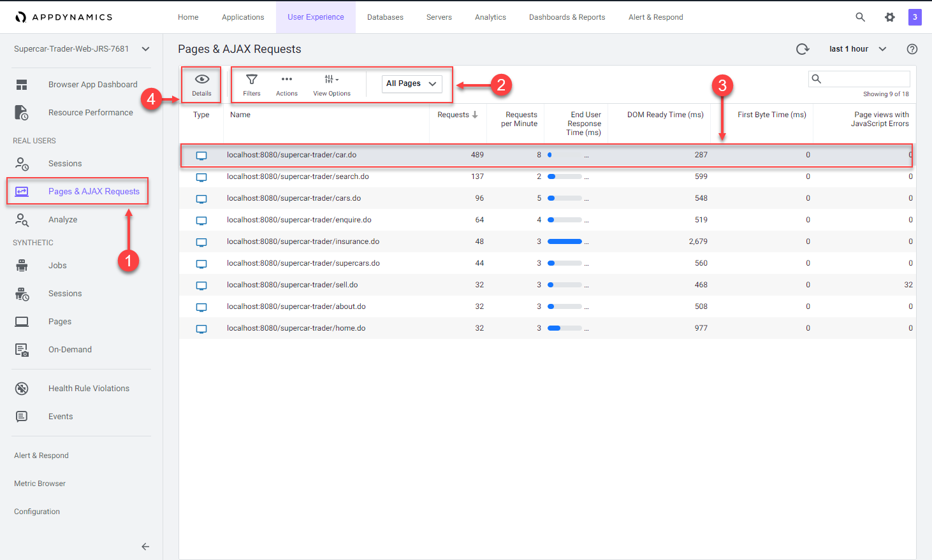Open Browser App Dashboard link text
The width and height of the screenshot is (932, 560).
point(93,85)
